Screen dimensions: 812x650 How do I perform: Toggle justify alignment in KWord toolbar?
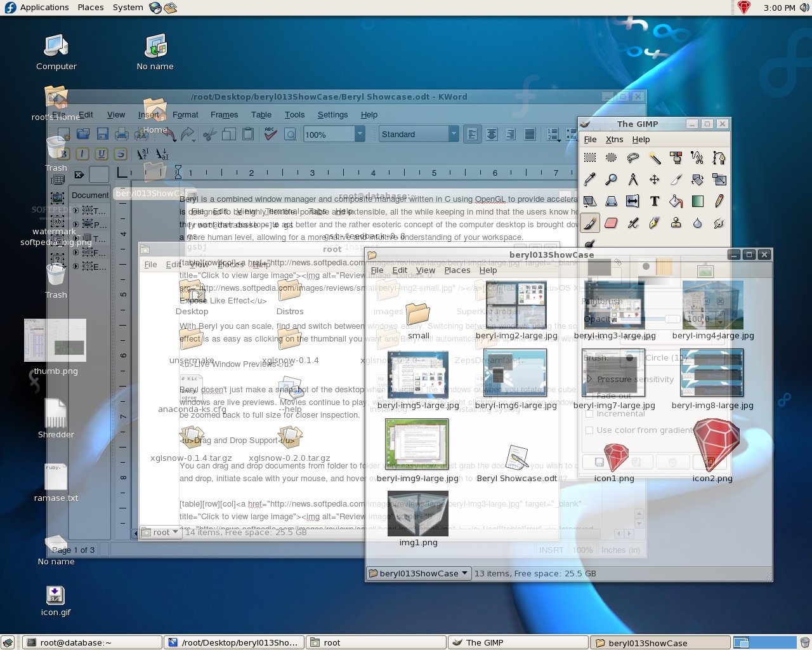coord(530,134)
